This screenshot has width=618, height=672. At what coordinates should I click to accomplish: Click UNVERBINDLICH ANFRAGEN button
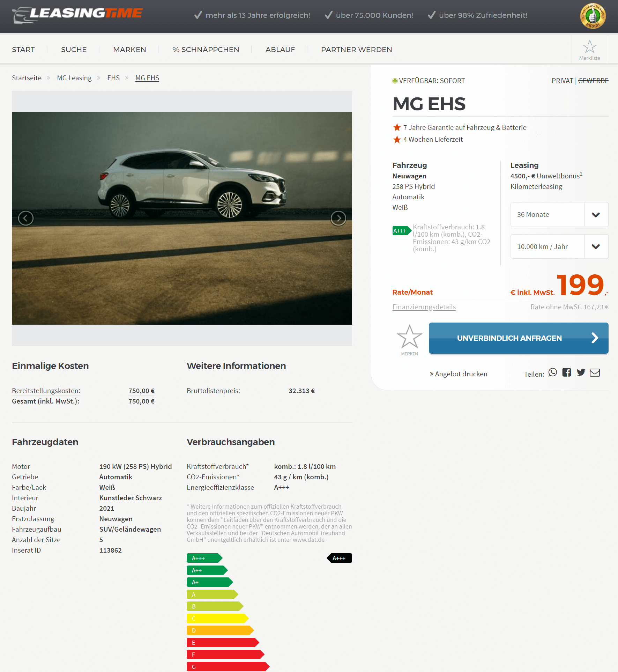(519, 338)
